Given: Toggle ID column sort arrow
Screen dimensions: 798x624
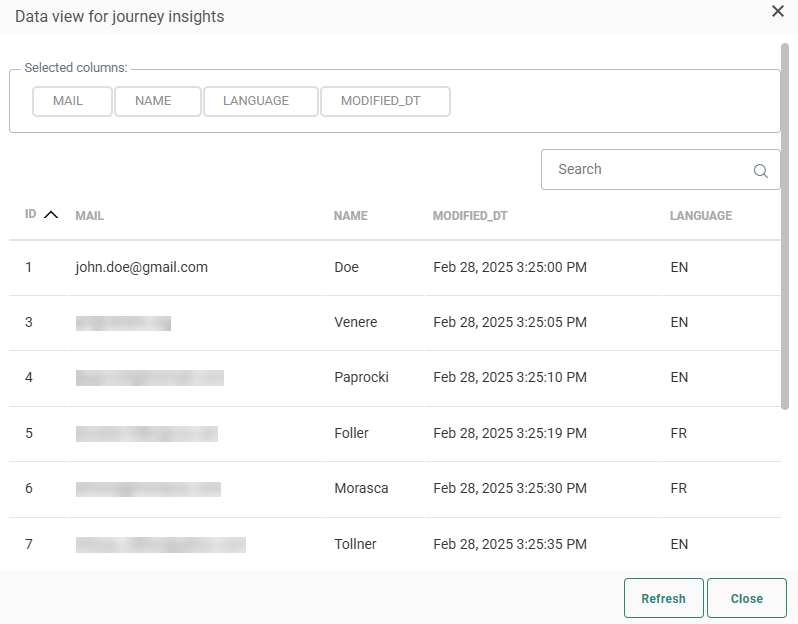Looking at the screenshot, I should click(51, 215).
